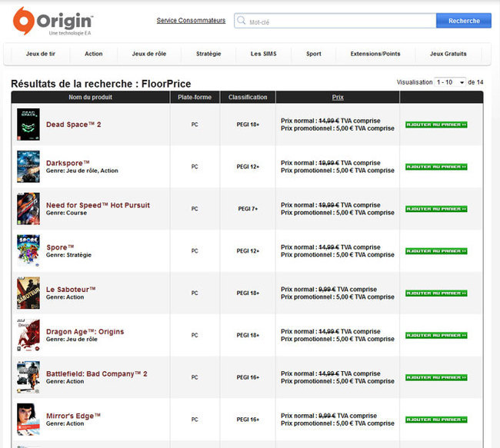Add Battlefield: Bad Company 2 to cart
The width and height of the screenshot is (500, 448).
pyautogui.click(x=436, y=377)
